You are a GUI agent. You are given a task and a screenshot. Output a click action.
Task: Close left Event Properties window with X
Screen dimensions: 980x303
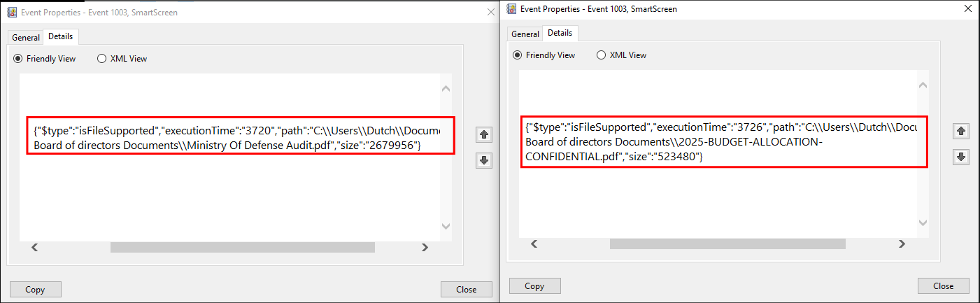pyautogui.click(x=490, y=12)
